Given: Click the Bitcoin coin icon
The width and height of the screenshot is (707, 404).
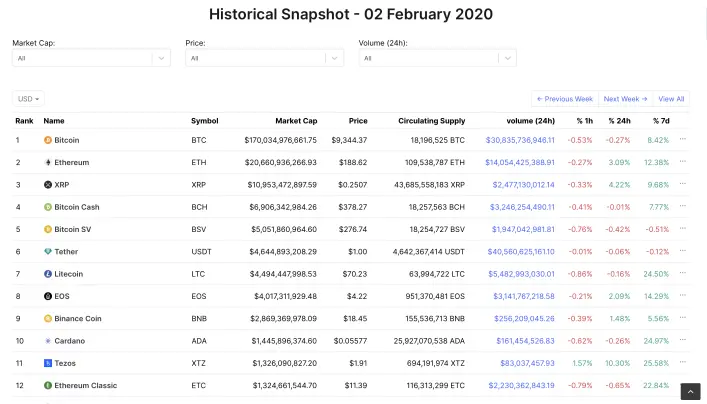Looking at the screenshot, I should tap(48, 140).
